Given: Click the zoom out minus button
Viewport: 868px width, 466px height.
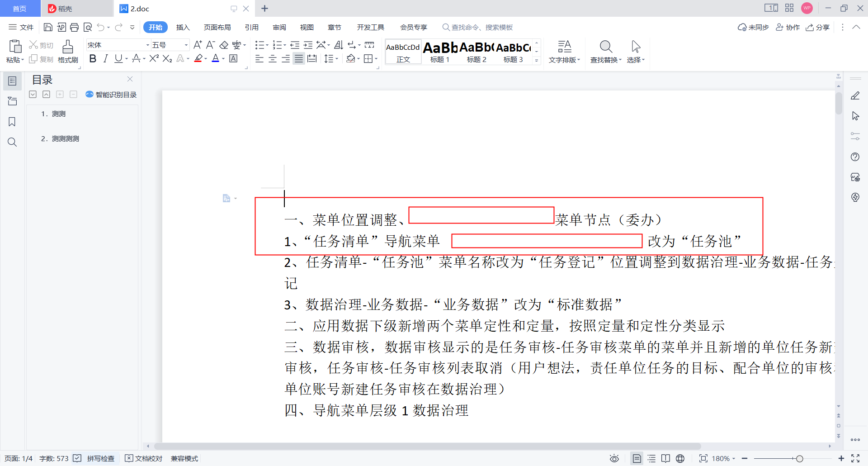Looking at the screenshot, I should pyautogui.click(x=745, y=458).
